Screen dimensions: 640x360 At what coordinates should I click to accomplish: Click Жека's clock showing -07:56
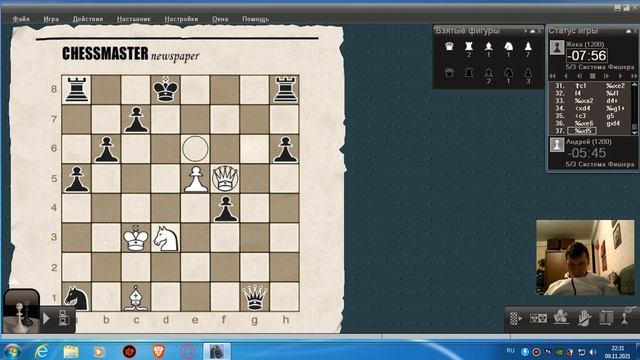pos(587,56)
